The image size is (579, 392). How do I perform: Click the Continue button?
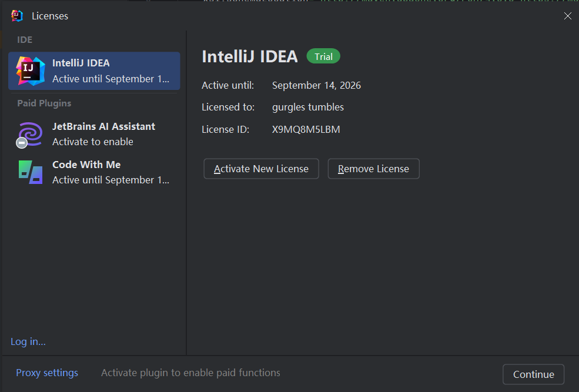[x=533, y=374]
